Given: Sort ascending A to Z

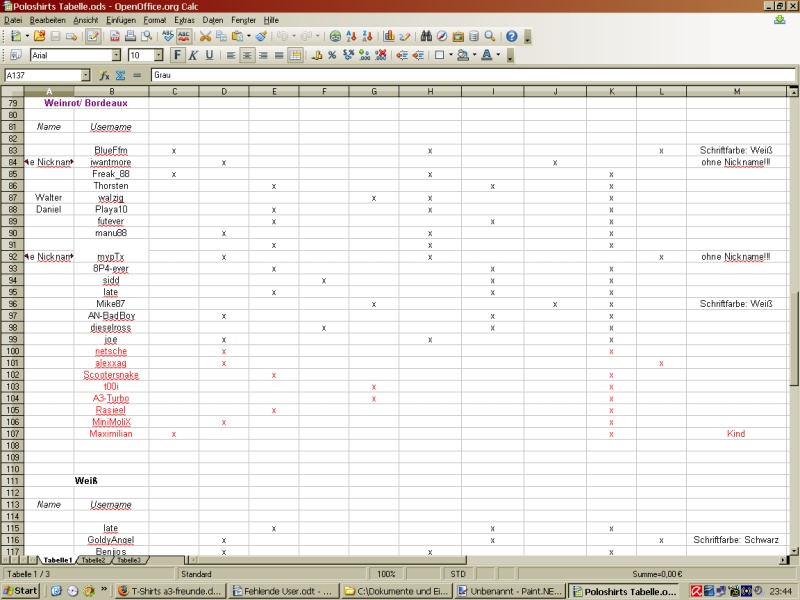Looking at the screenshot, I should tap(351, 36).
